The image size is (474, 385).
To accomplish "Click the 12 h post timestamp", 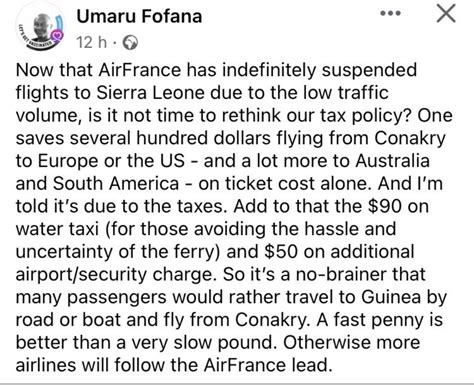I will [x=92, y=42].
